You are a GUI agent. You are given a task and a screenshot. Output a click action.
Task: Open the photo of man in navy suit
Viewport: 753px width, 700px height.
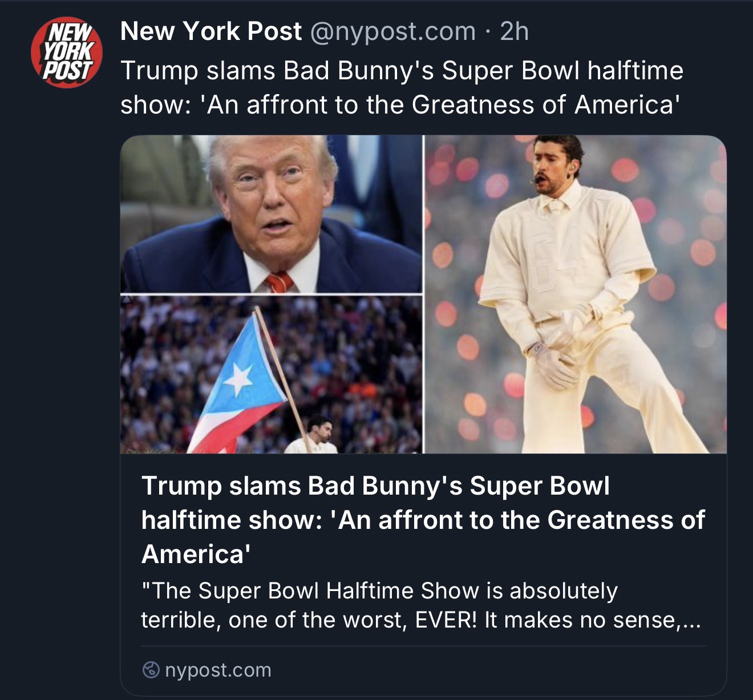click(x=271, y=214)
